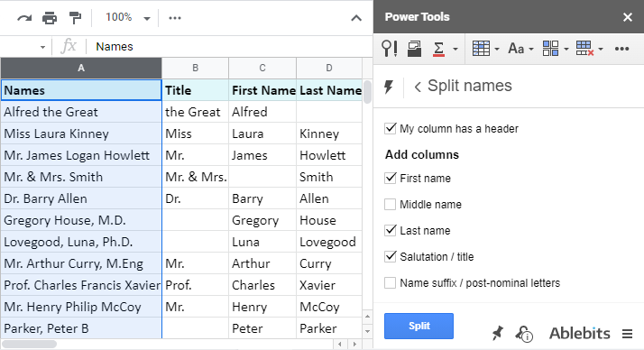Select the 'Names' header cell A1

click(x=81, y=90)
